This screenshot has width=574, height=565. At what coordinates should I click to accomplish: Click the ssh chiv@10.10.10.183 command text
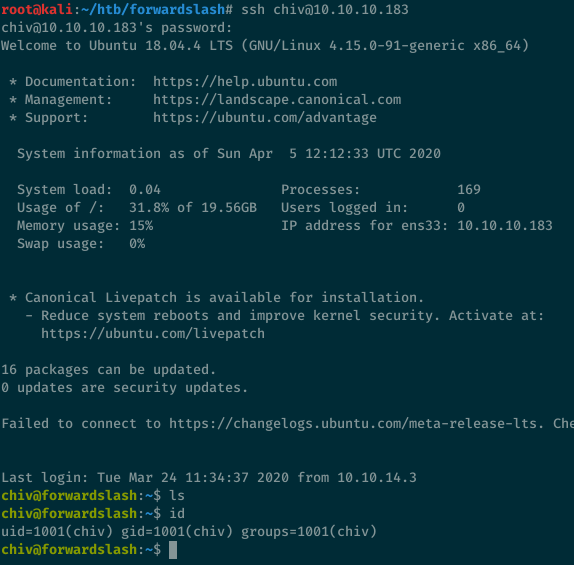click(325, 10)
